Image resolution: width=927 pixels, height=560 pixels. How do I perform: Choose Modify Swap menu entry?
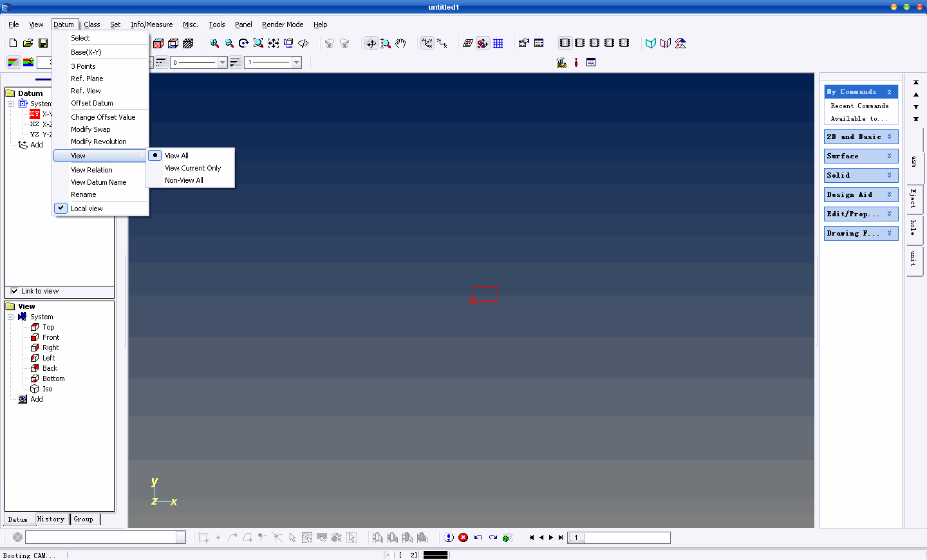pos(101,129)
